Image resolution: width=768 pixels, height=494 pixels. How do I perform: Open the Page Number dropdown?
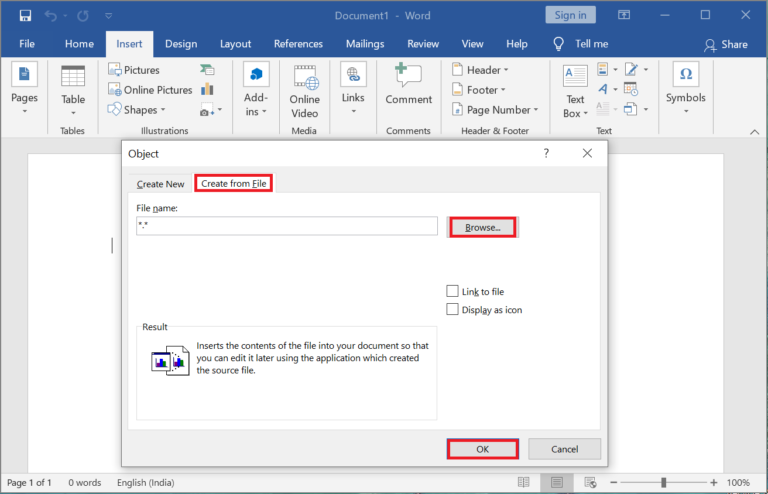pyautogui.click(x=495, y=110)
